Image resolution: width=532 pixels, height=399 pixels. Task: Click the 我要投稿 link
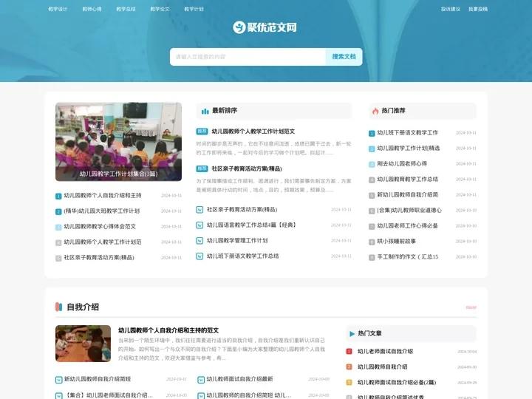(x=478, y=9)
